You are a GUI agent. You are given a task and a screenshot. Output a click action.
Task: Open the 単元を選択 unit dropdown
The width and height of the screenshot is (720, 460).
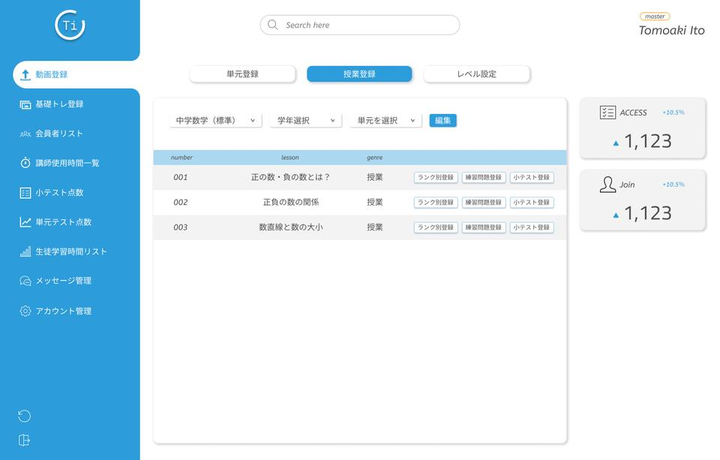click(x=386, y=121)
